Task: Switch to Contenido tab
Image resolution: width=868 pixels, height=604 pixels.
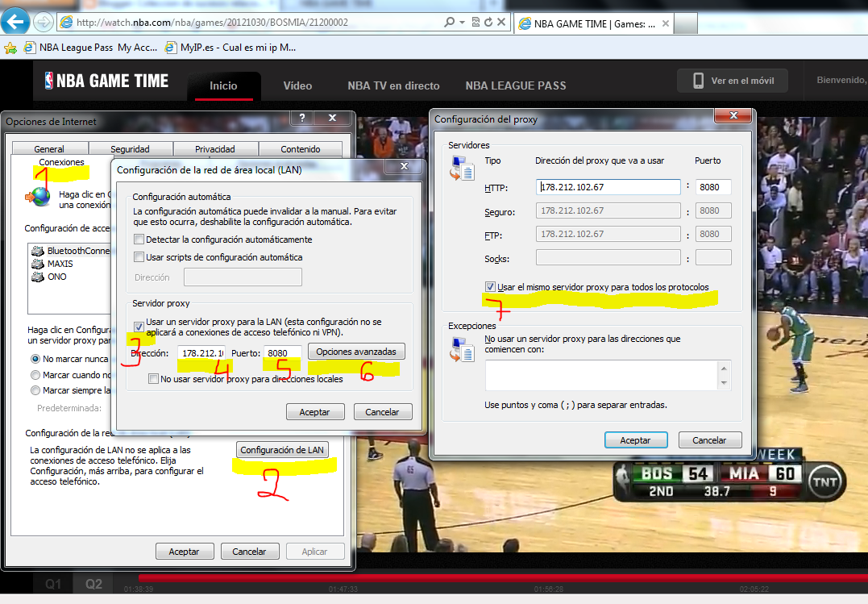Action: click(300, 148)
